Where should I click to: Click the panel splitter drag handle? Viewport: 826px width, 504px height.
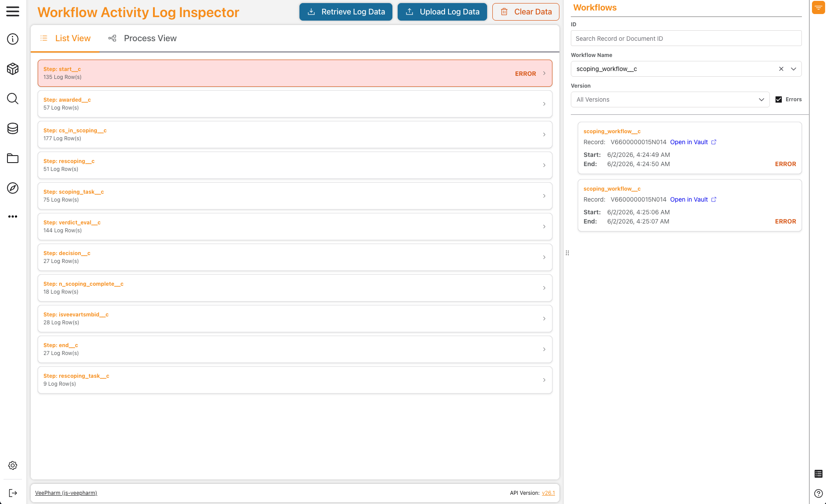click(567, 253)
